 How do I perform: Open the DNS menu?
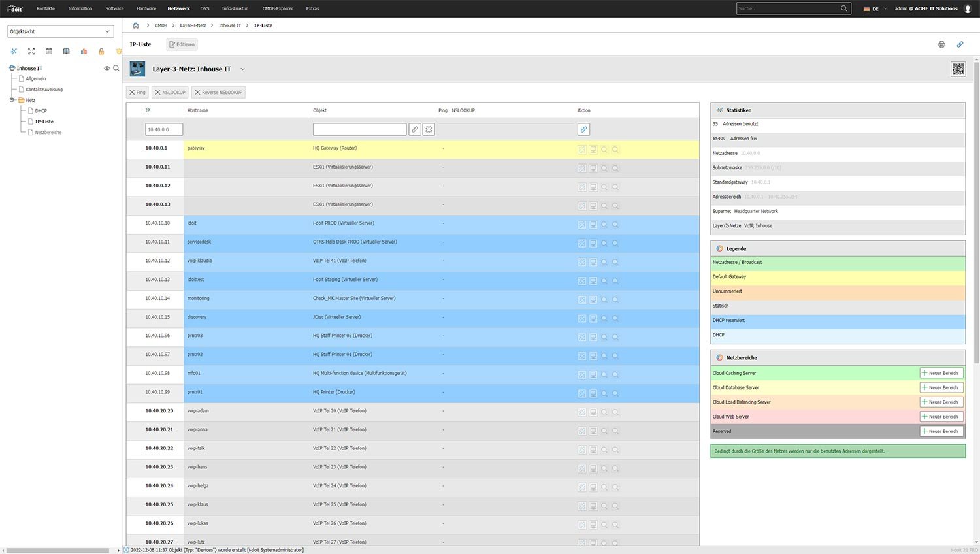pyautogui.click(x=205, y=8)
